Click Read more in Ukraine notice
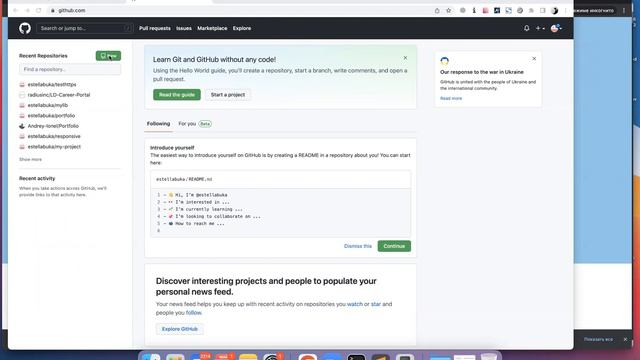 [x=451, y=98]
